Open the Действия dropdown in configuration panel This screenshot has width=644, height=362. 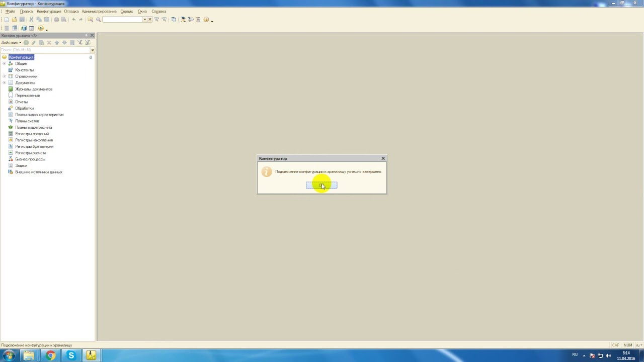click(12, 43)
